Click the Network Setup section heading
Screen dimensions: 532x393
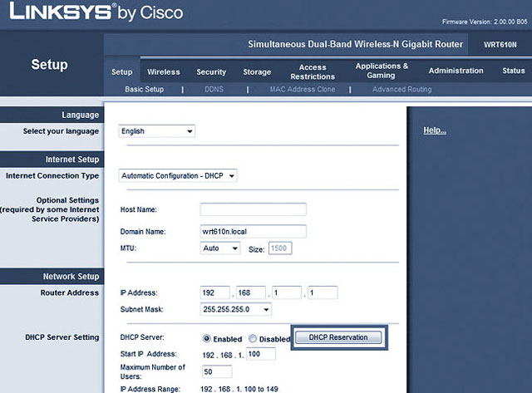(71, 277)
